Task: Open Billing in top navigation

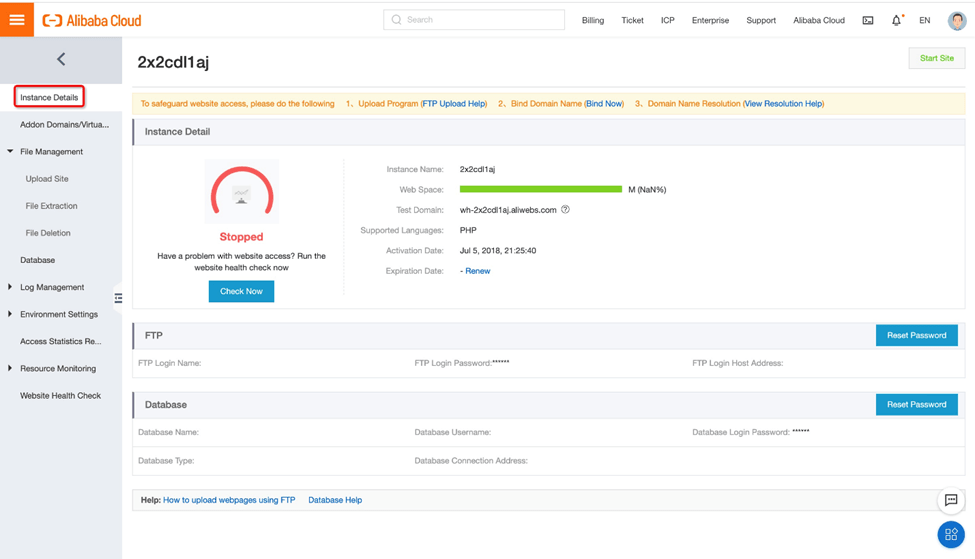Action: tap(592, 20)
